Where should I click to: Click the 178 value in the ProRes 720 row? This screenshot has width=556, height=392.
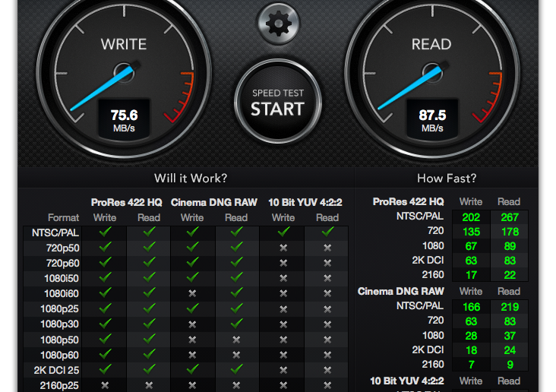(x=510, y=232)
